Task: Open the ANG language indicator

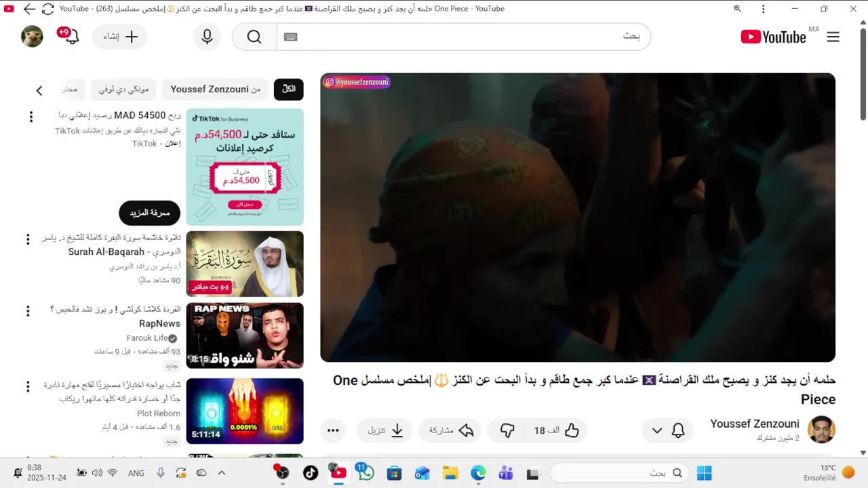Action: (x=136, y=472)
